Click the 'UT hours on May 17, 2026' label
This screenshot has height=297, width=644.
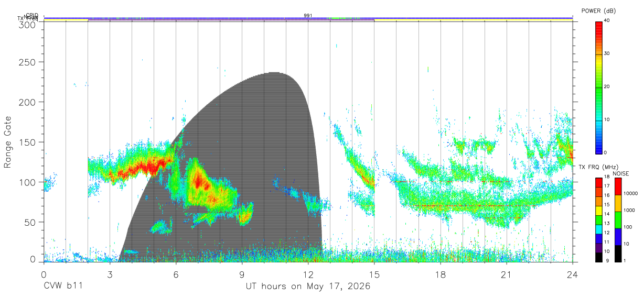coord(308,287)
